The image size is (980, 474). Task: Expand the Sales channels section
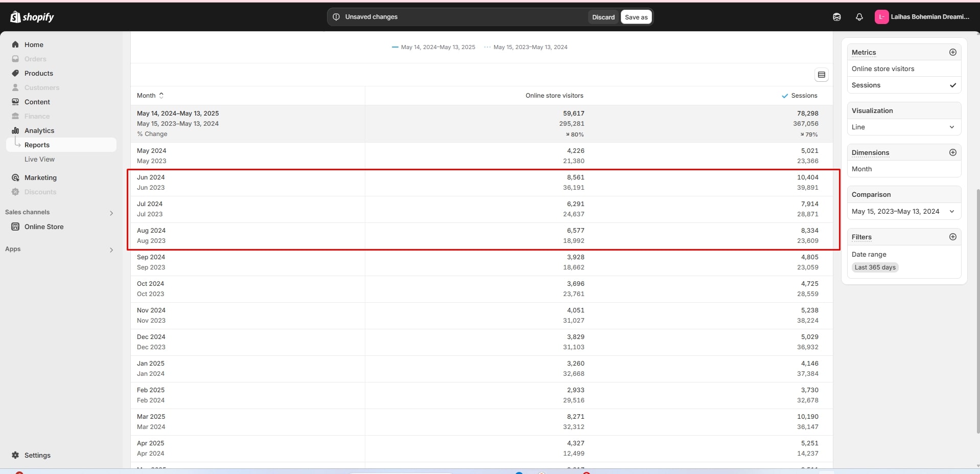(x=111, y=213)
